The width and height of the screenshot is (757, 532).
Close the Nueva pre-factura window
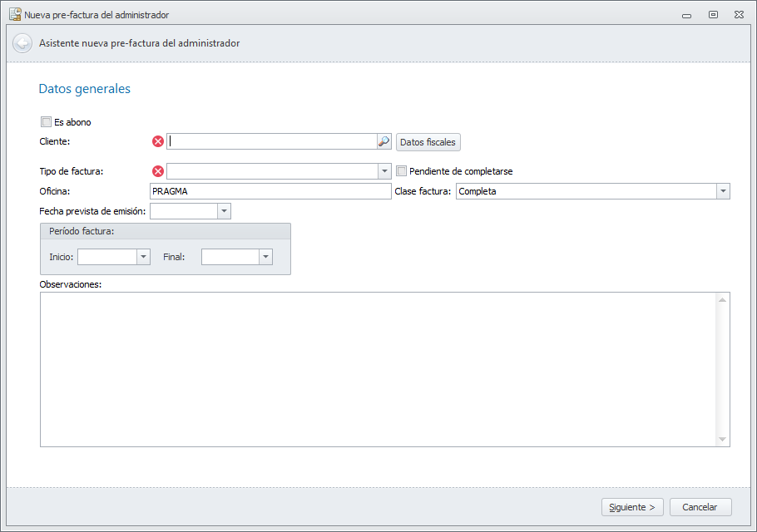740,15
